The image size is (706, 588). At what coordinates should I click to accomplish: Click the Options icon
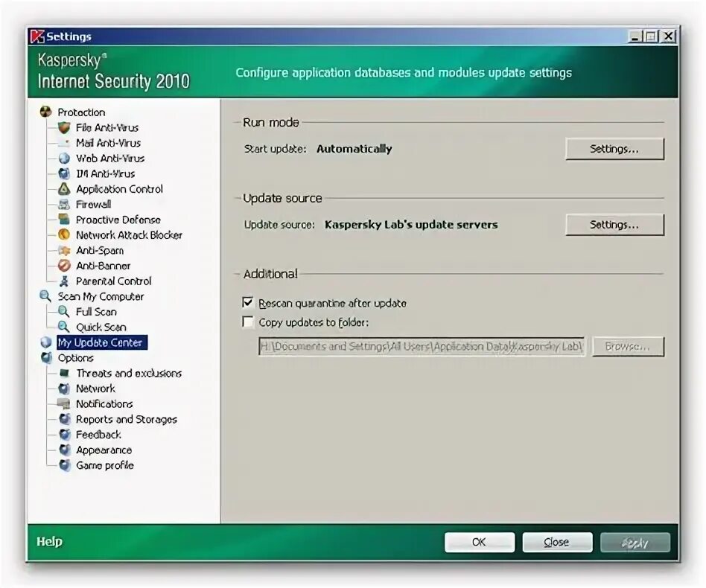click(x=46, y=358)
